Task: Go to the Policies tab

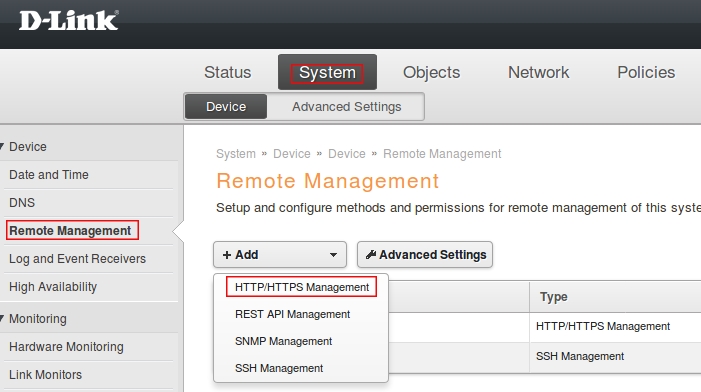Action: pyautogui.click(x=646, y=72)
